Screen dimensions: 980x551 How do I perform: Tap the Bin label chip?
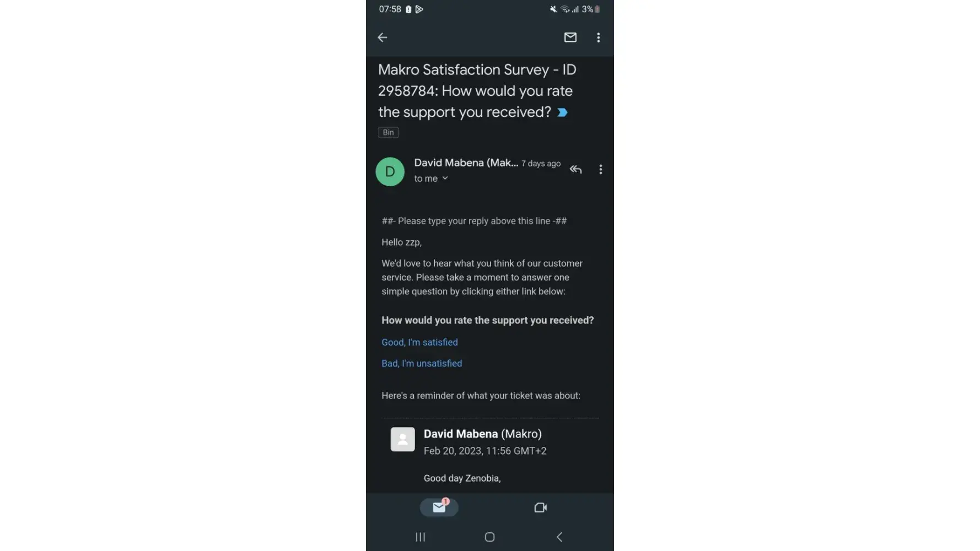tap(388, 132)
